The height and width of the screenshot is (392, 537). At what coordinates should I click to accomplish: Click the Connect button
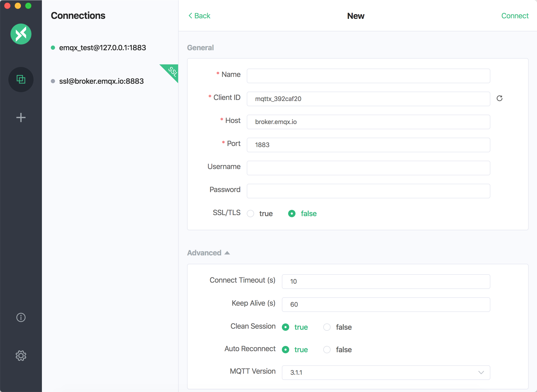coord(514,16)
